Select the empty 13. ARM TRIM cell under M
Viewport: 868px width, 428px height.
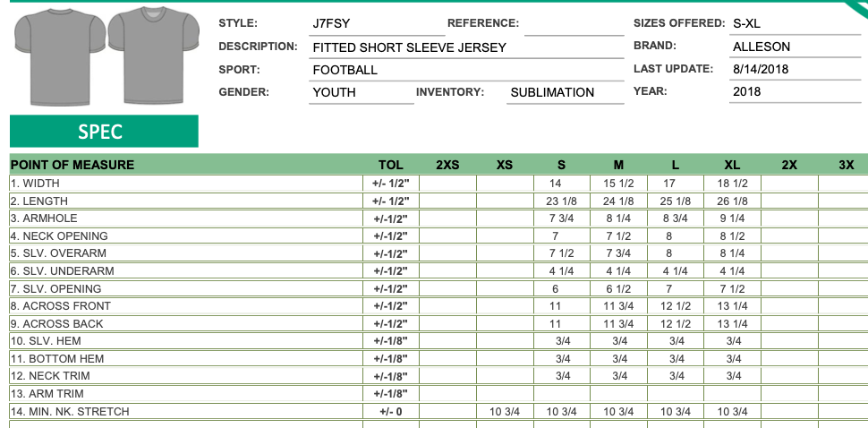coord(618,394)
